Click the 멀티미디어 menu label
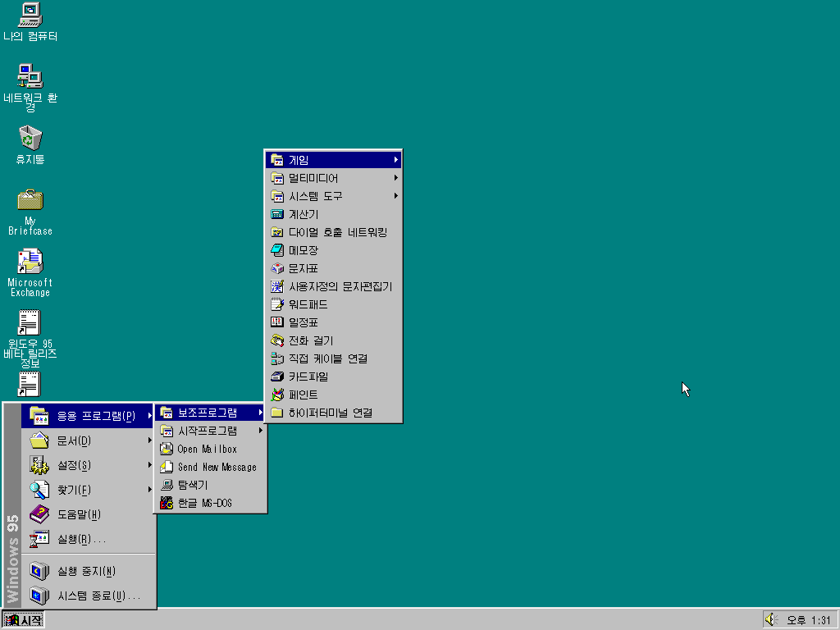The height and width of the screenshot is (630, 840). [x=313, y=178]
